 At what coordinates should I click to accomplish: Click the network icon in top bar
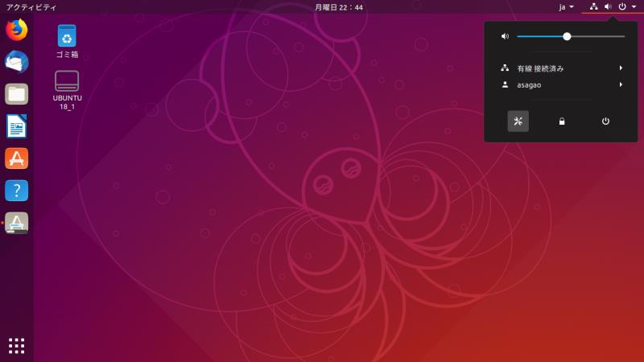(x=593, y=7)
